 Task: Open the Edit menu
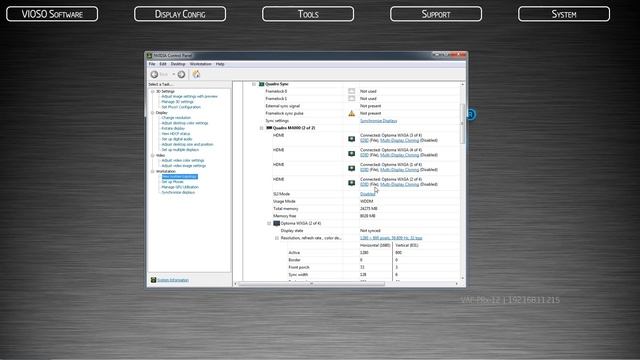(163, 64)
